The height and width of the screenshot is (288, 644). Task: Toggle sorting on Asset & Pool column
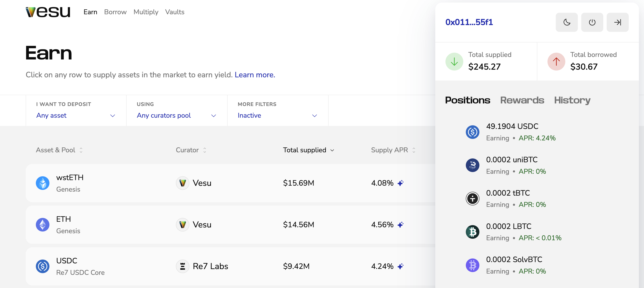(59, 150)
